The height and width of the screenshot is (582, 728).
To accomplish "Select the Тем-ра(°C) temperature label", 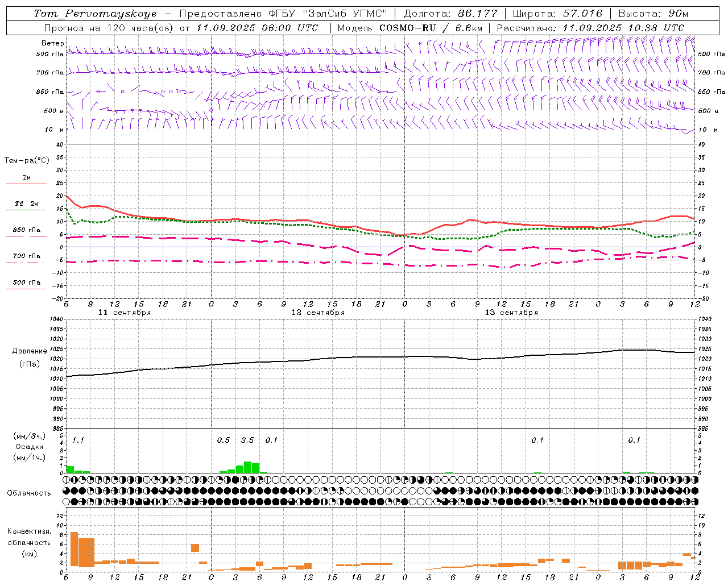I will (27, 161).
